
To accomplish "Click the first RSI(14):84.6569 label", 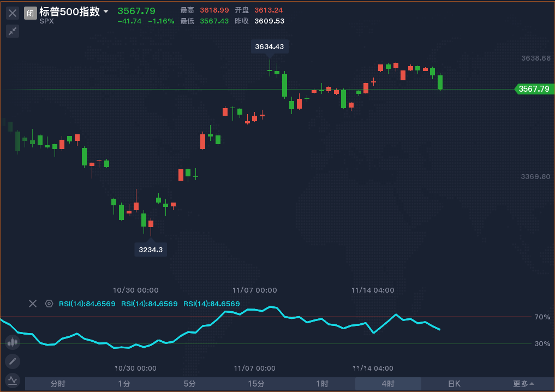I will [87, 304].
